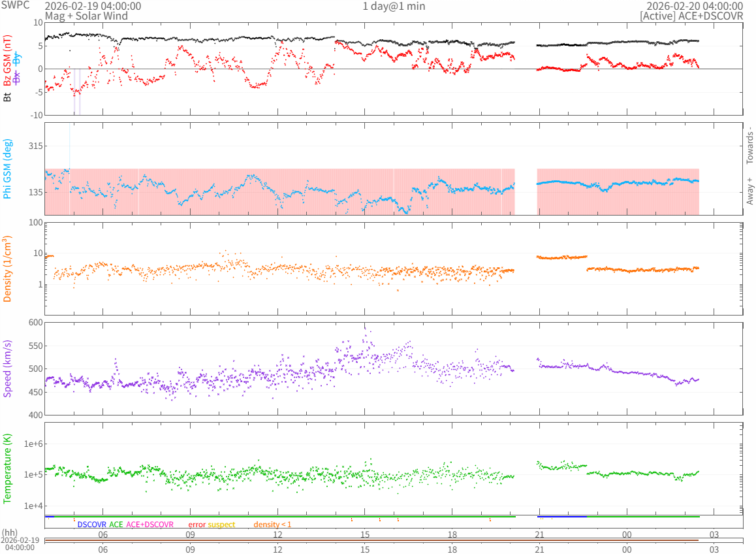756x554 pixels.
Task: Click the SWPC label in top corner
Action: pos(14,5)
